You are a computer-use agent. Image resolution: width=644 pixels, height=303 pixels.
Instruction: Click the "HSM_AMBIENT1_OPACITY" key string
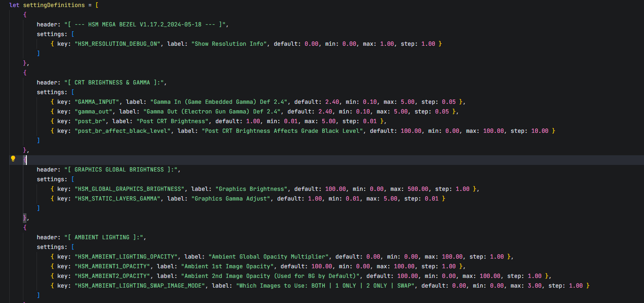point(112,266)
